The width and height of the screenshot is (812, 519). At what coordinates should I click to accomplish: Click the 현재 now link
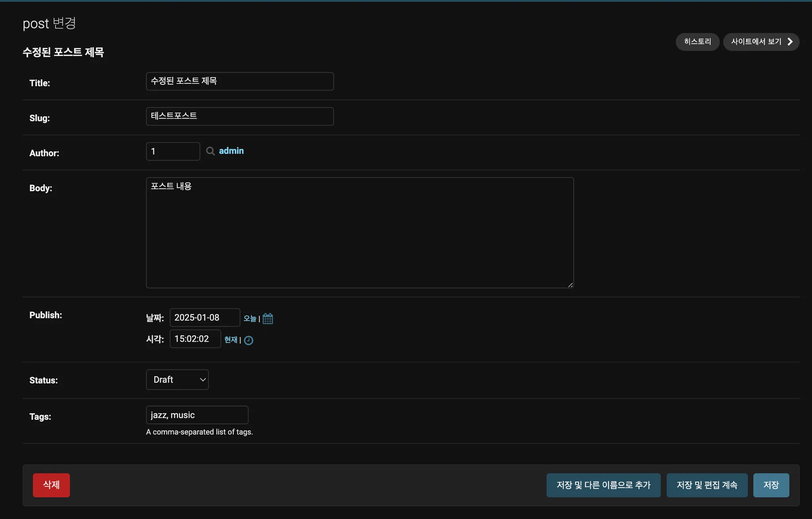point(231,340)
